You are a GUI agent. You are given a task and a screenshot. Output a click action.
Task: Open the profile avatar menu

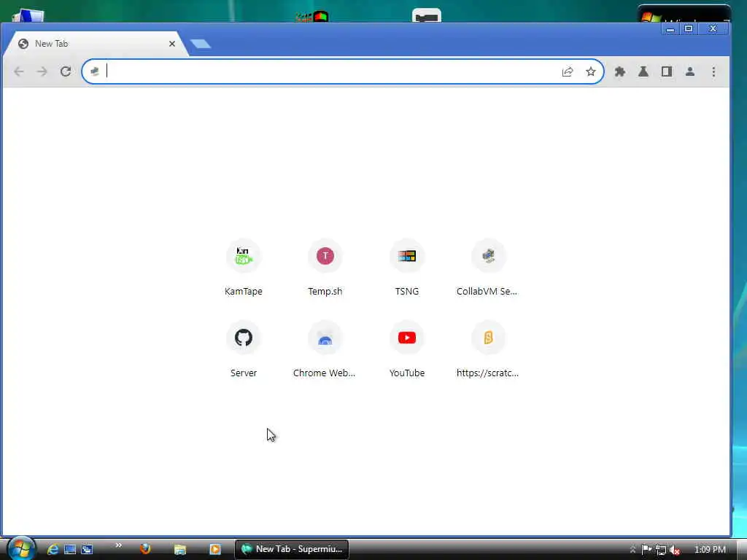pyautogui.click(x=690, y=71)
